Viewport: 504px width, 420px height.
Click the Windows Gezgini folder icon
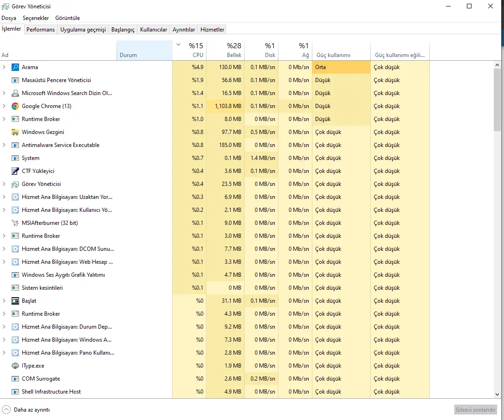pyautogui.click(x=15, y=132)
